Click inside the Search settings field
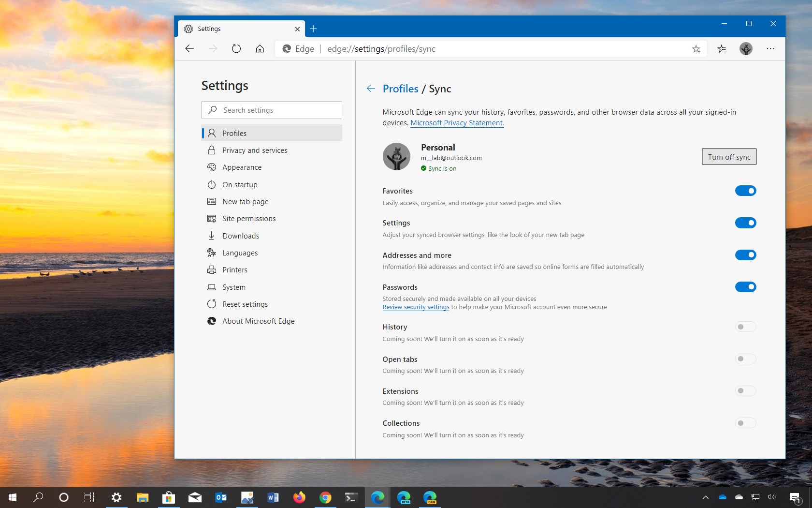 click(x=271, y=110)
